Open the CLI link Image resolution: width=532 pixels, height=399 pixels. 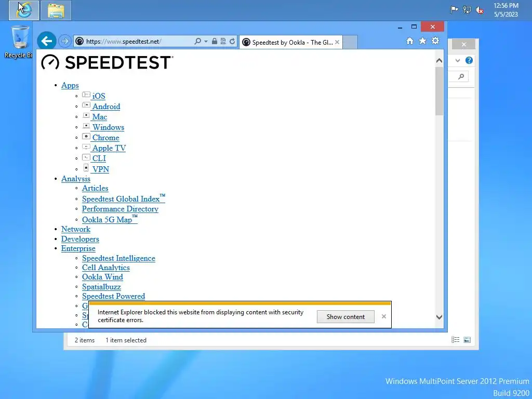99,158
